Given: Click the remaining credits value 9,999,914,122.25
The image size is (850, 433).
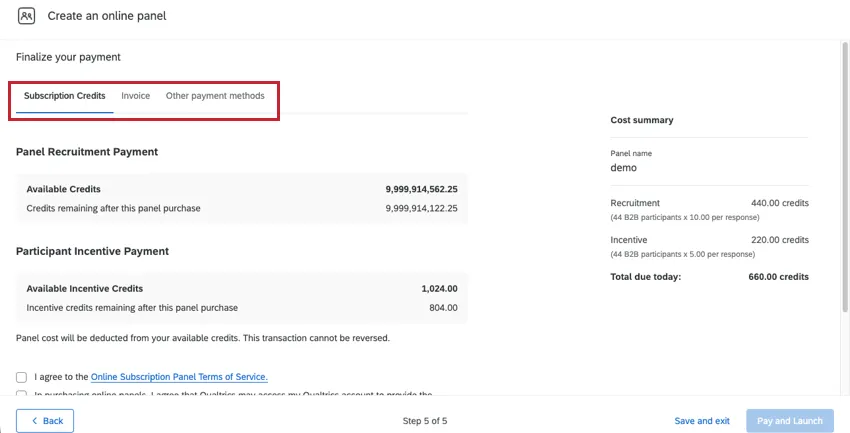Looking at the screenshot, I should pyautogui.click(x=421, y=208).
